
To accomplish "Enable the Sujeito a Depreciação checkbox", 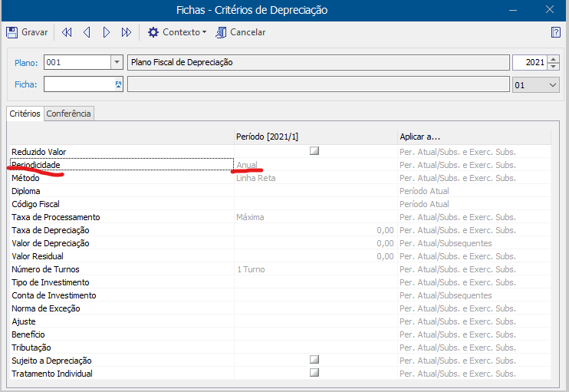I will point(314,360).
